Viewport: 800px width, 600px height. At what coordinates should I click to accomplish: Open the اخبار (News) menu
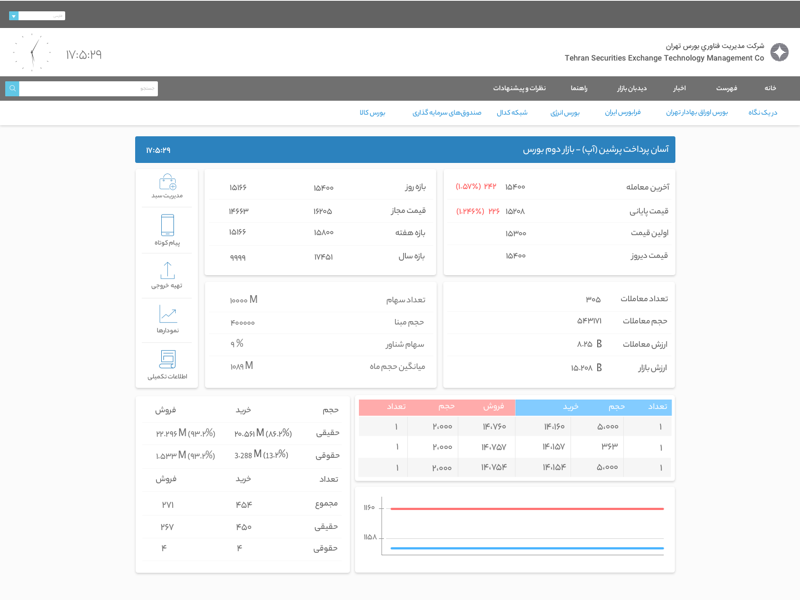679,89
